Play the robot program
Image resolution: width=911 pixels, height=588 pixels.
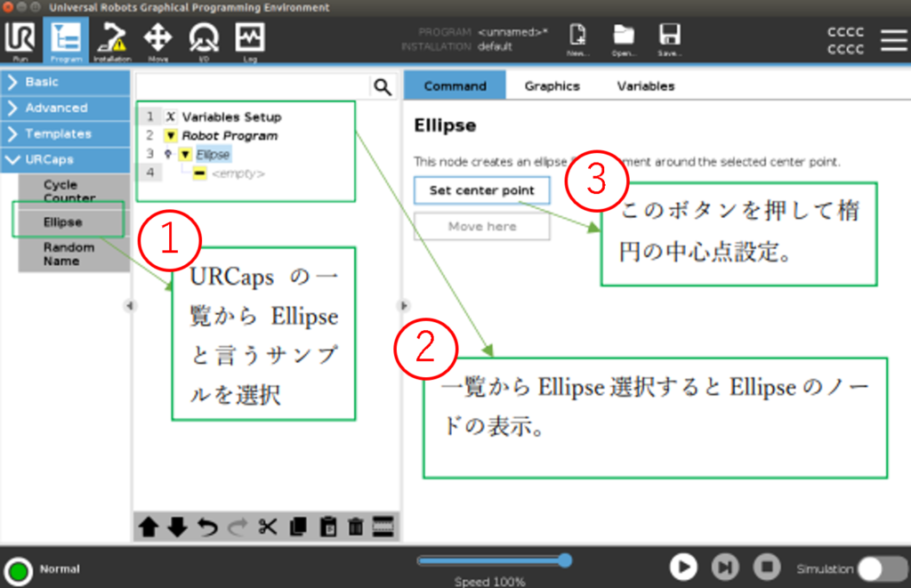click(683, 567)
